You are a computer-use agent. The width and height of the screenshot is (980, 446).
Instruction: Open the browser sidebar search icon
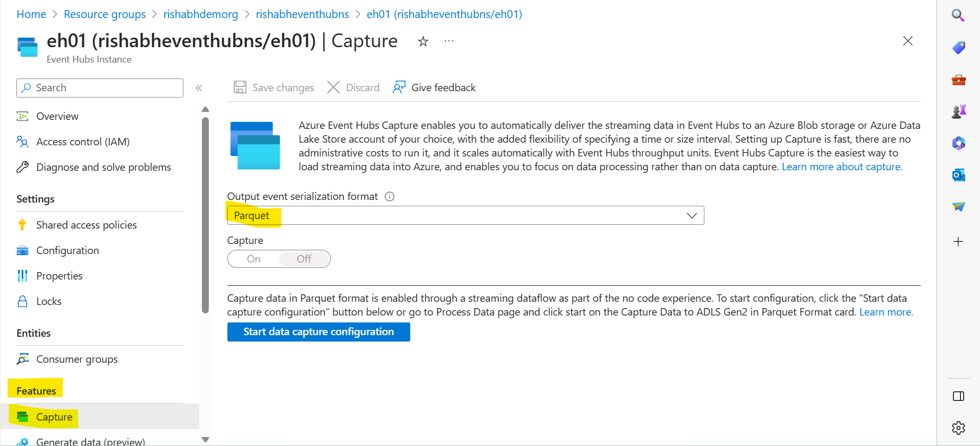958,15
